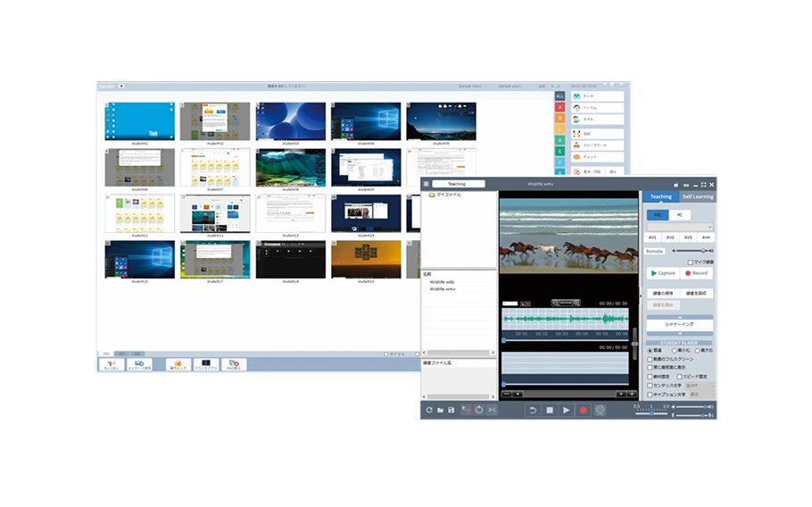This screenshot has height=507, width=812.
Task: Open the sentence text dropdown
Action: [699, 386]
